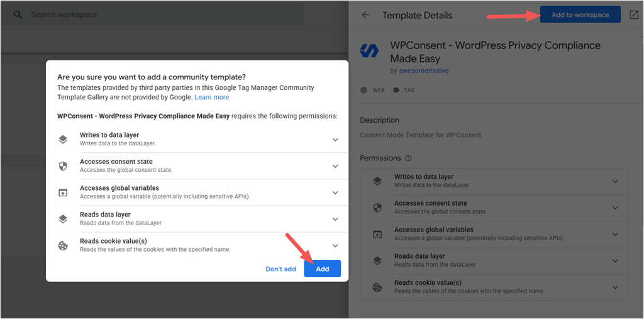
Task: Click 'Template Details' heading text
Action: click(x=418, y=15)
